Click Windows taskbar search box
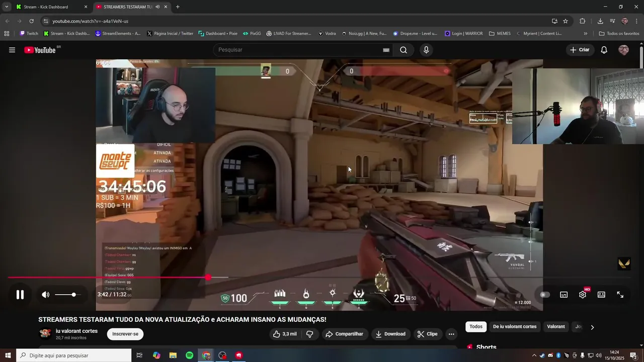 click(73, 355)
